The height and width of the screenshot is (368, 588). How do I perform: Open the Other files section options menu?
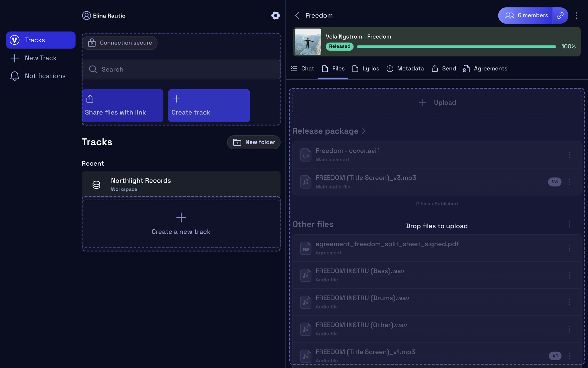pyautogui.click(x=570, y=224)
